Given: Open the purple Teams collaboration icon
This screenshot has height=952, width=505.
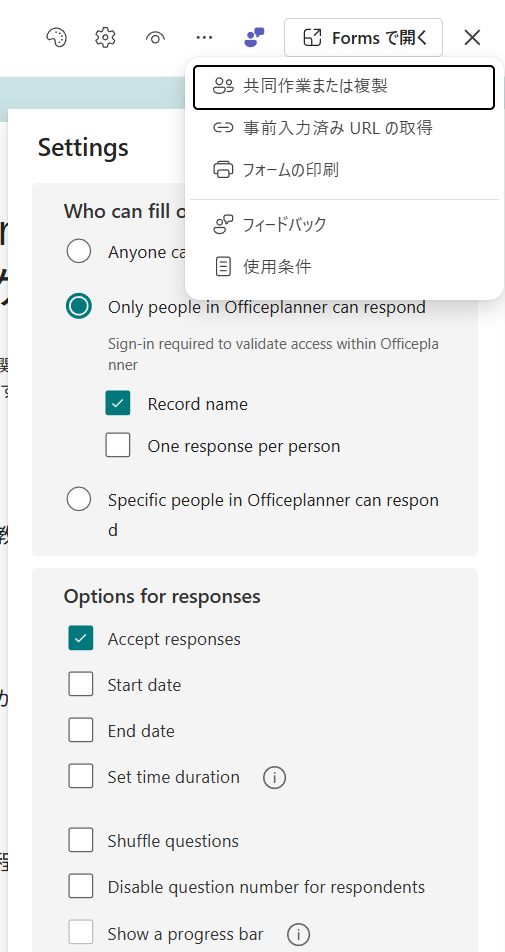Looking at the screenshot, I should pyautogui.click(x=254, y=38).
